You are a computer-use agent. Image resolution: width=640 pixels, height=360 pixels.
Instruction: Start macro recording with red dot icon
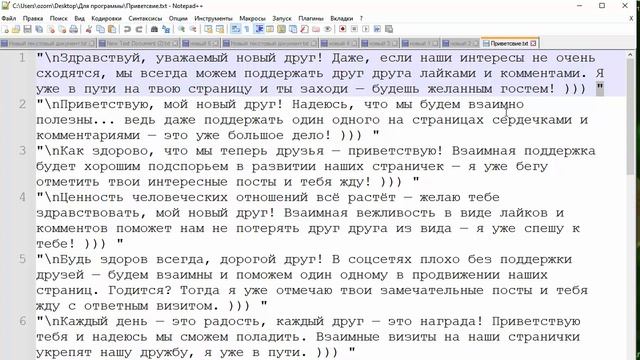pyautogui.click(x=343, y=29)
